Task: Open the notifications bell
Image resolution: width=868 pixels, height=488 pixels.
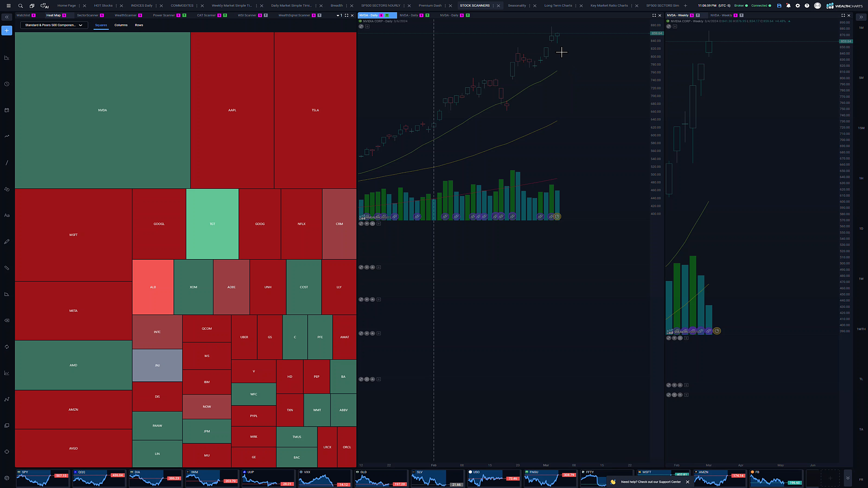Action: pyautogui.click(x=788, y=6)
